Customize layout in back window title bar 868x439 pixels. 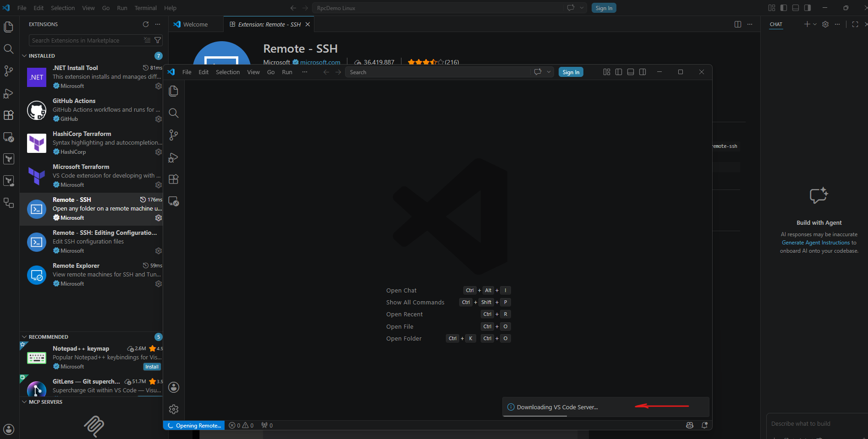point(772,8)
